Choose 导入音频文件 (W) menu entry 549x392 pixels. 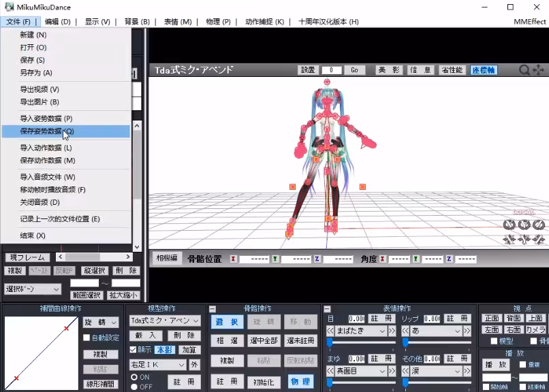[x=66, y=177]
